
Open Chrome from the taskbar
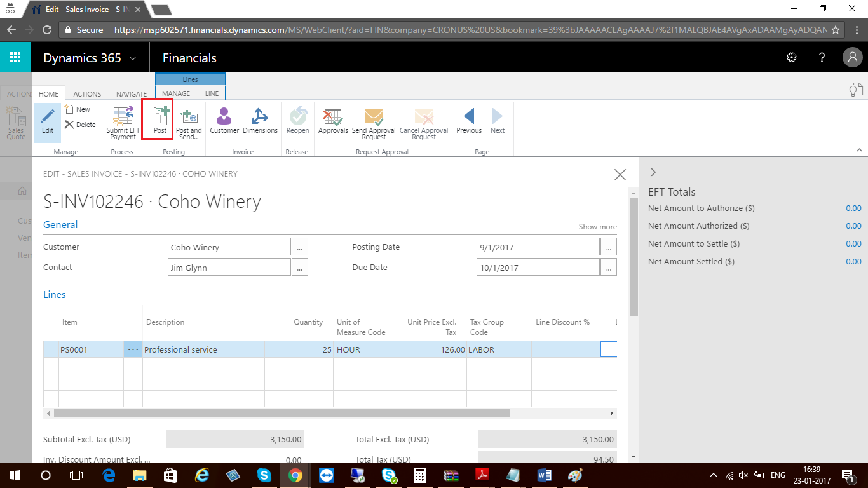point(295,475)
